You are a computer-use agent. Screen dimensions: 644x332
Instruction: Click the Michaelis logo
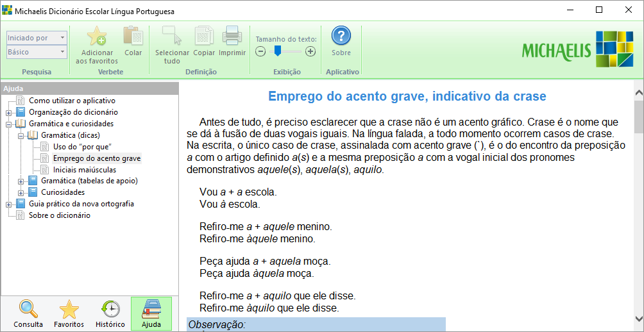click(x=577, y=49)
